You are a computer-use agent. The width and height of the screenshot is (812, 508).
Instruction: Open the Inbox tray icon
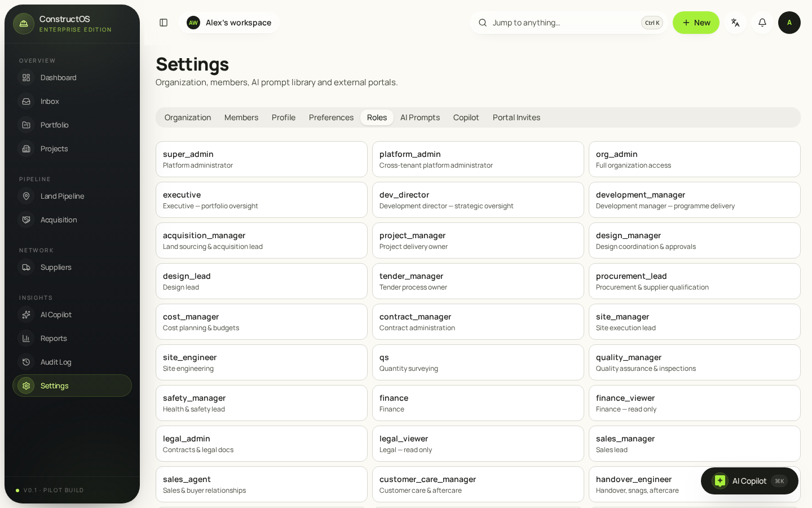coord(26,101)
